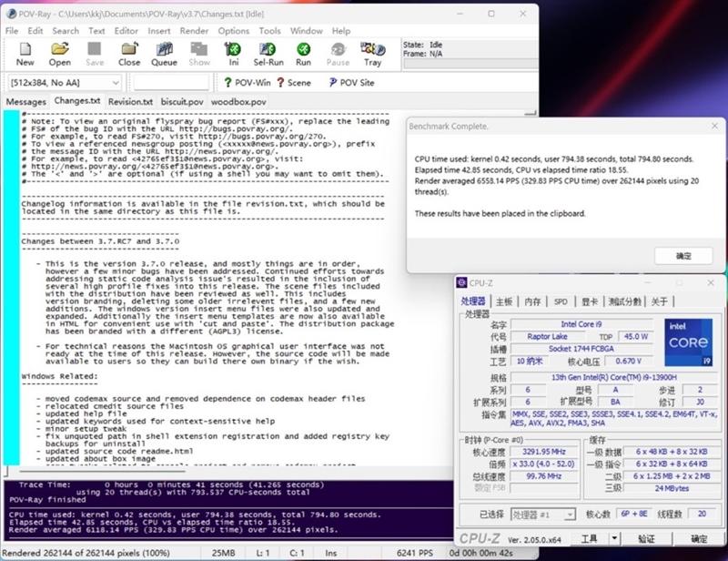Open the Insert menu
The height and width of the screenshot is (561, 728).
[x=159, y=31]
